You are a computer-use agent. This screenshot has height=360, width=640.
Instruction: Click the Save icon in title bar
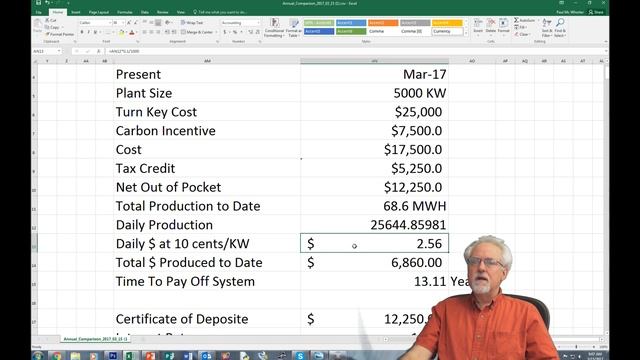click(x=38, y=3)
